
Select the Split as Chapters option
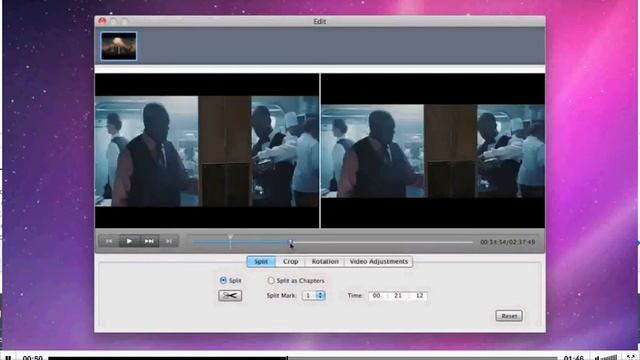click(x=271, y=280)
